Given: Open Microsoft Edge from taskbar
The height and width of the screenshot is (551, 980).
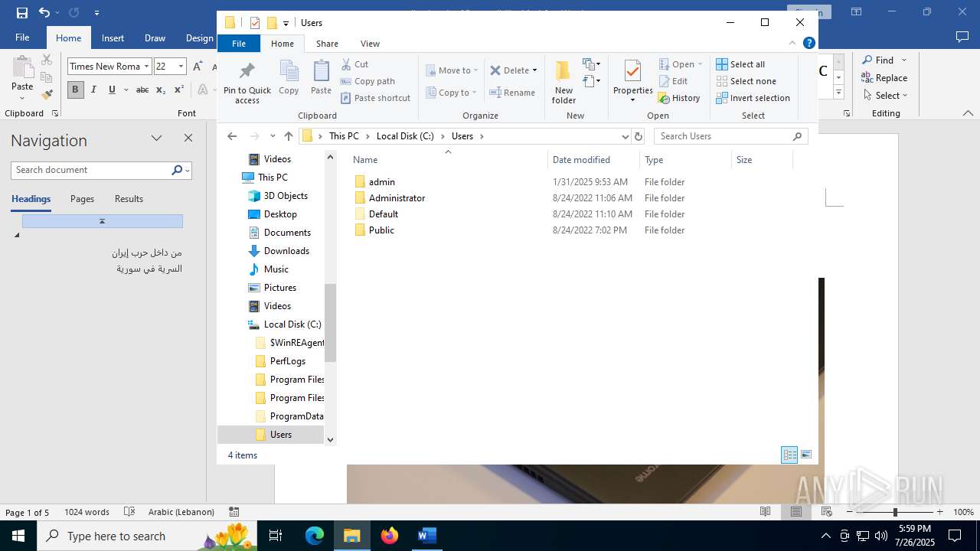Looking at the screenshot, I should 315,536.
